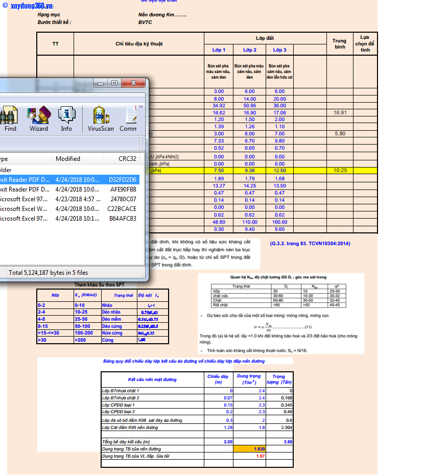
Task: Click the 'Kết cấu nền mặt đường' header
Action: pos(152,379)
